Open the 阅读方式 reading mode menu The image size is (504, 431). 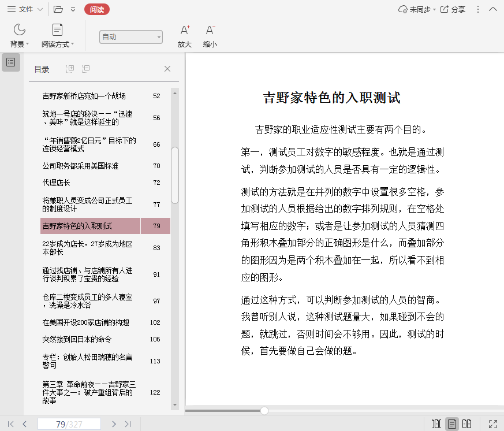click(x=58, y=35)
